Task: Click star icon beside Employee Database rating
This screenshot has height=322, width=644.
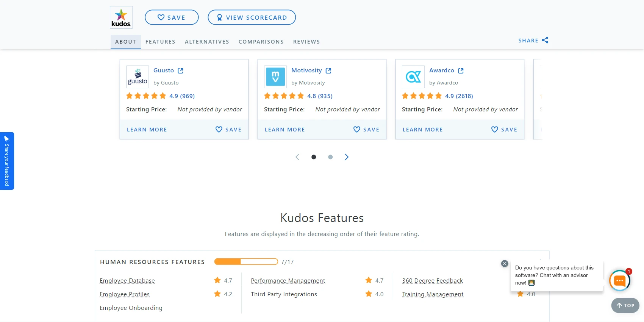Action: pos(217,280)
